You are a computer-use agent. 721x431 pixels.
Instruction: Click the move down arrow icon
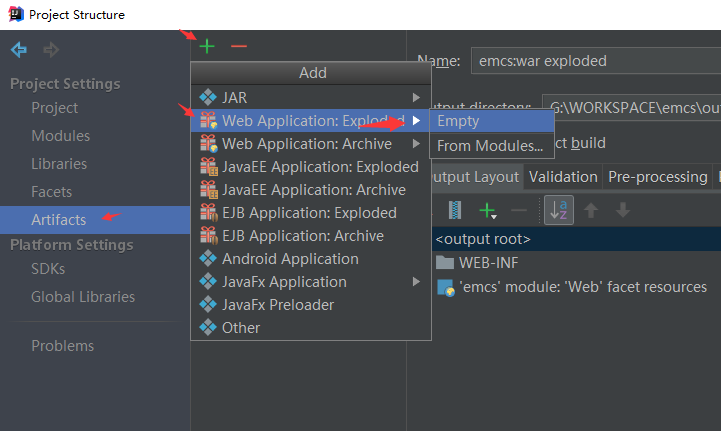click(623, 210)
